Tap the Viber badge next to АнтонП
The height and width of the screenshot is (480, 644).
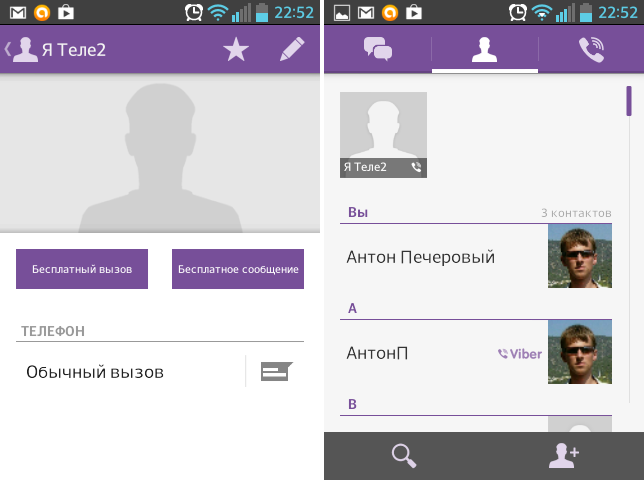[x=519, y=354]
